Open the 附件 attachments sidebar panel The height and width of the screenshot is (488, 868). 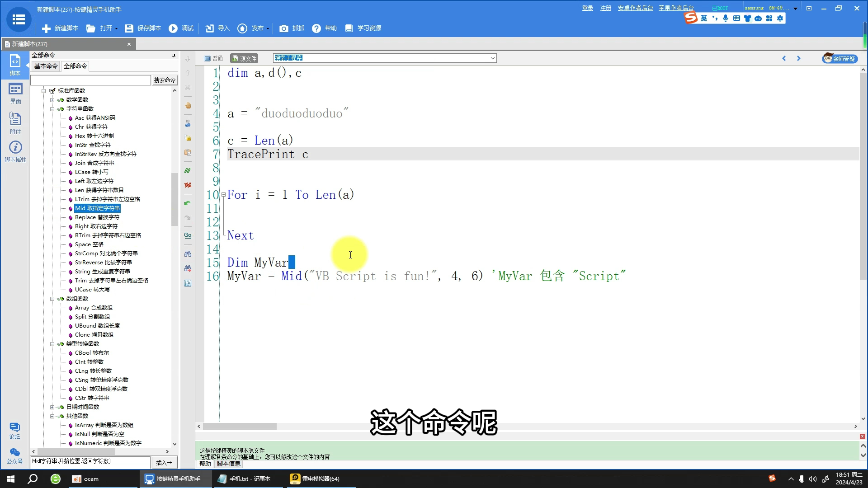click(x=15, y=123)
